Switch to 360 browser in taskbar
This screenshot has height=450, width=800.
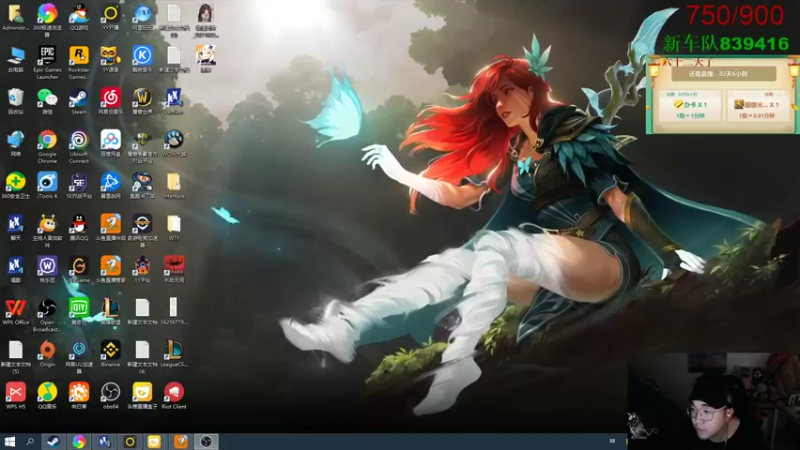(79, 441)
